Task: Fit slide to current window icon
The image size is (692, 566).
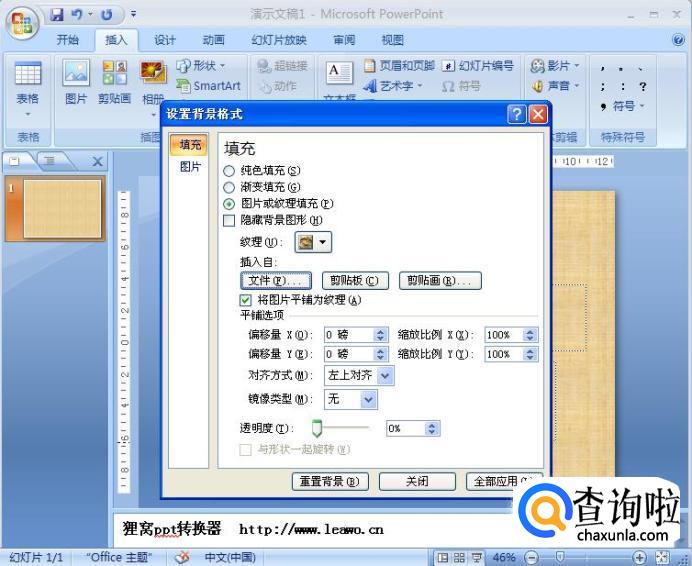Action: pos(662,558)
